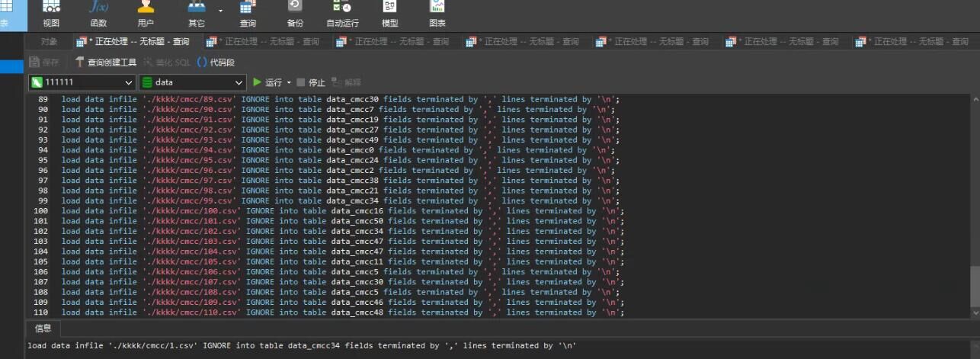The width and height of the screenshot is (980, 359).
Task: Open the 用户 (User) toolbar icon
Action: [146, 14]
